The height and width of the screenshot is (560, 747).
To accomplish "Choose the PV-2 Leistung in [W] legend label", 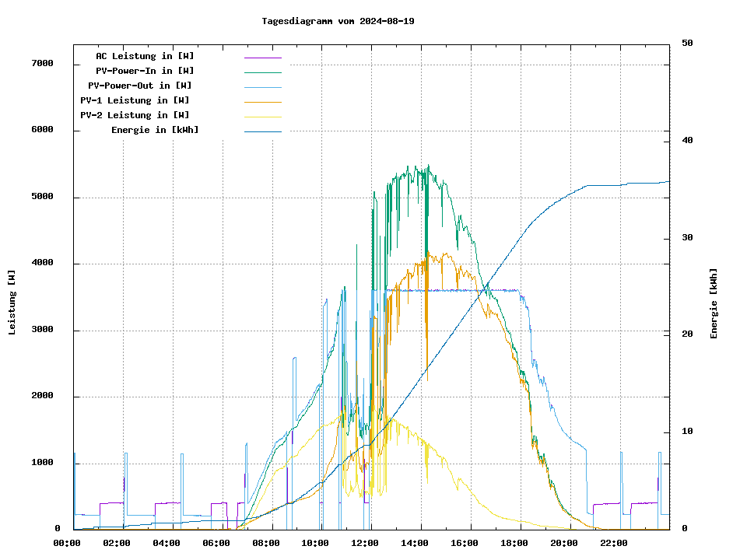I will 135,115.
